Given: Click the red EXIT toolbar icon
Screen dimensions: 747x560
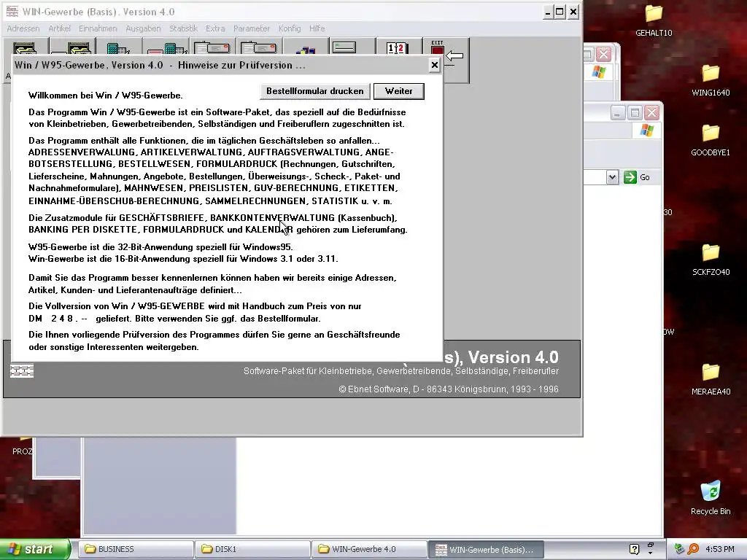Looking at the screenshot, I should (x=438, y=47).
